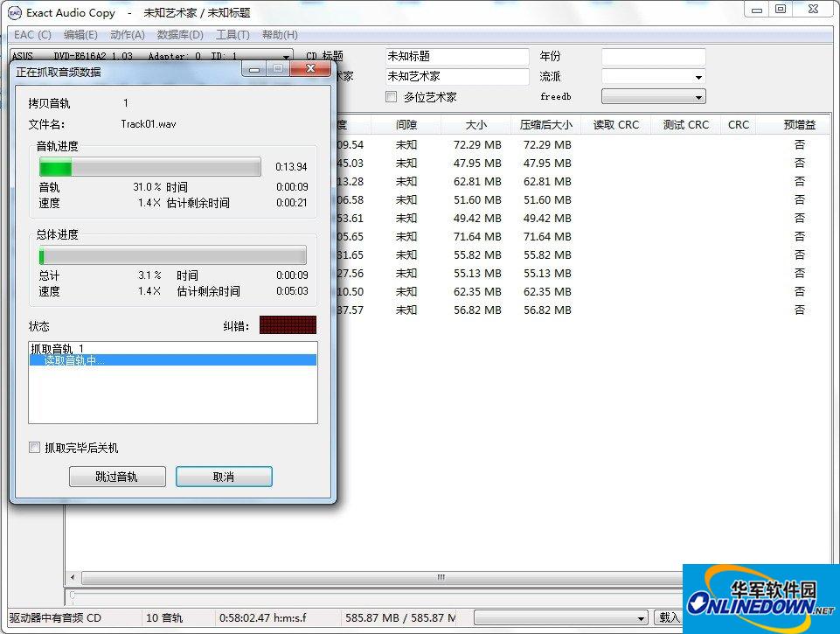The height and width of the screenshot is (634, 840).
Task: Minimize the 正在抓取音频数据 dialog
Action: click(x=255, y=68)
